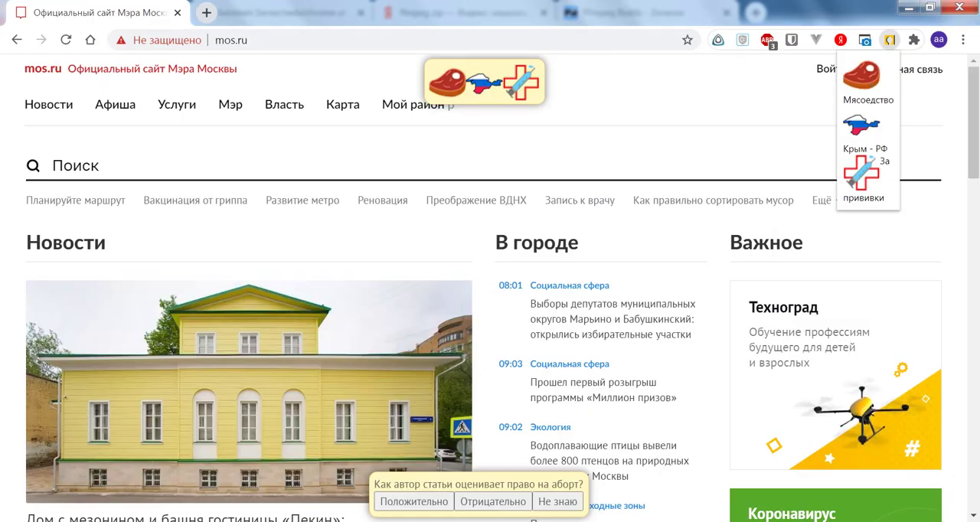Screen dimensions: 980x522
Task: Open the Мэр menu item
Action: point(230,105)
